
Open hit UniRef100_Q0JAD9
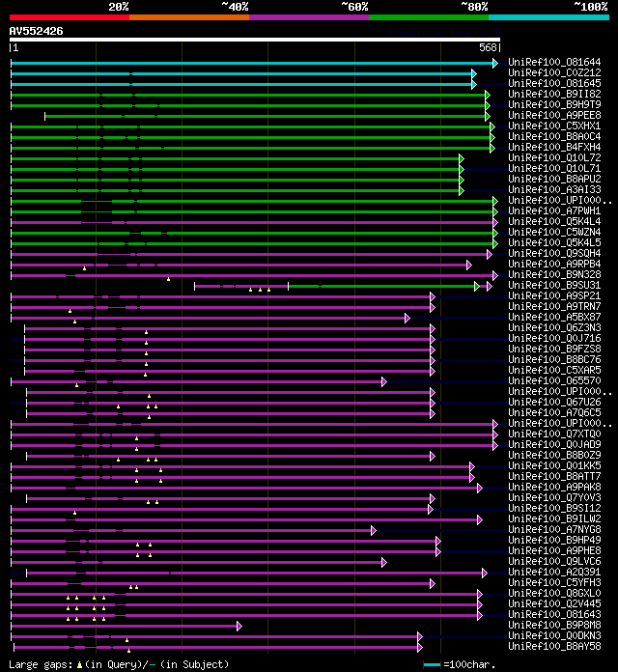pyautogui.click(x=554, y=444)
